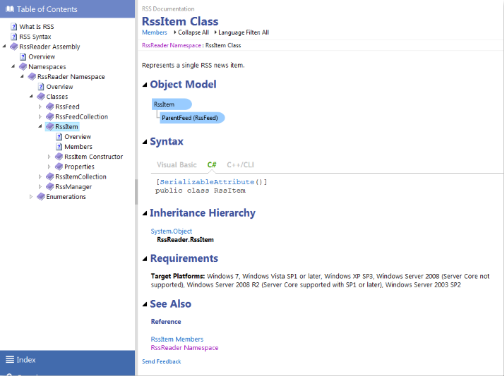The height and width of the screenshot is (376, 504).
Task: Switch to the C++/CLI syntax tab
Action: [240, 165]
